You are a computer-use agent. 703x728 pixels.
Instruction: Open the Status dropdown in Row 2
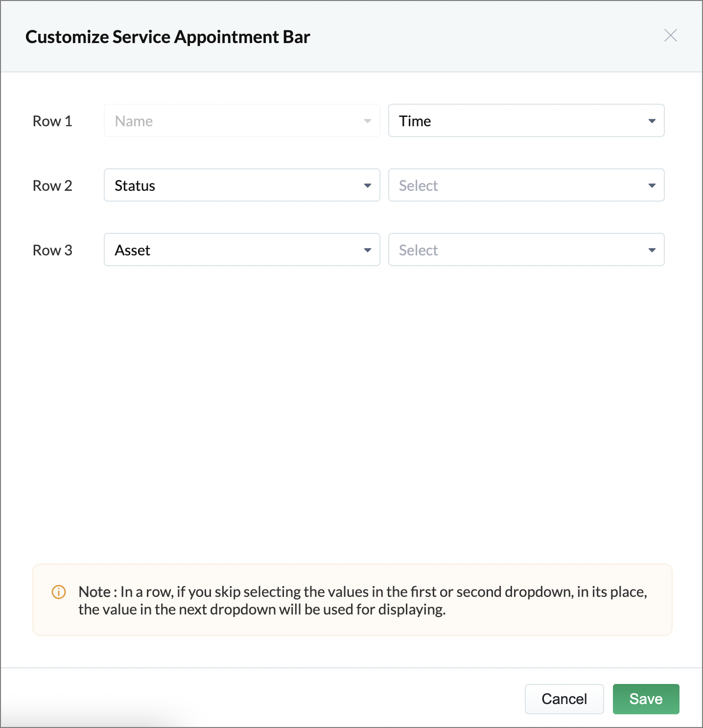coord(235,185)
